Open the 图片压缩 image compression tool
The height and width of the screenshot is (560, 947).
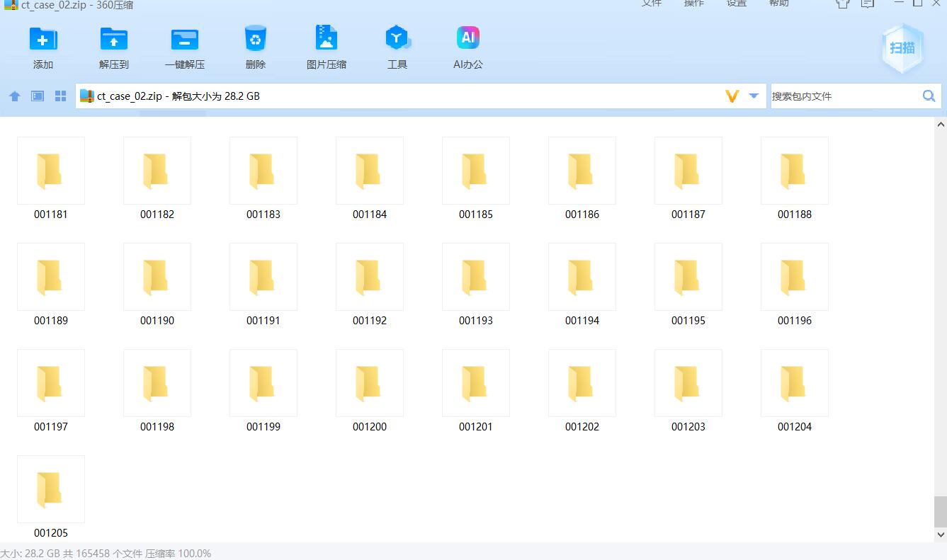coord(326,40)
